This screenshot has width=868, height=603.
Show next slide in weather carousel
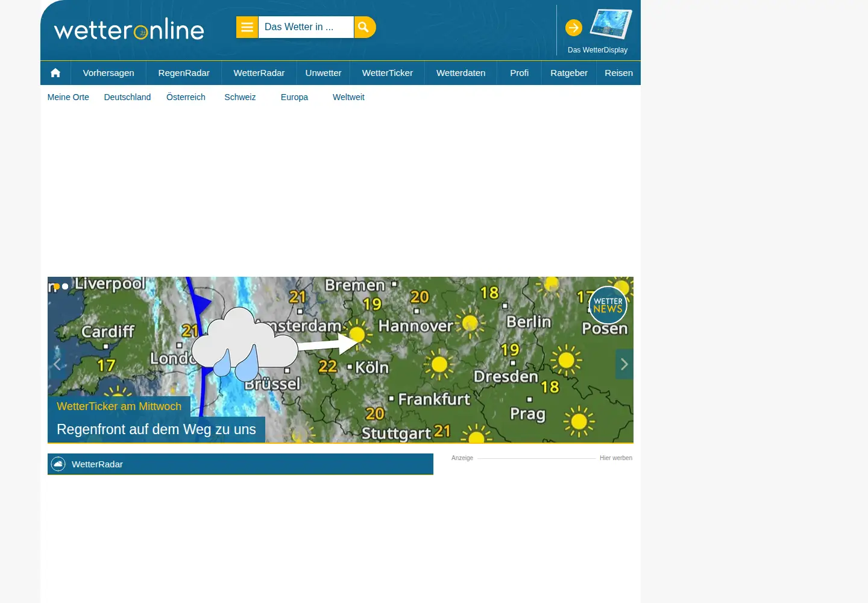point(624,364)
